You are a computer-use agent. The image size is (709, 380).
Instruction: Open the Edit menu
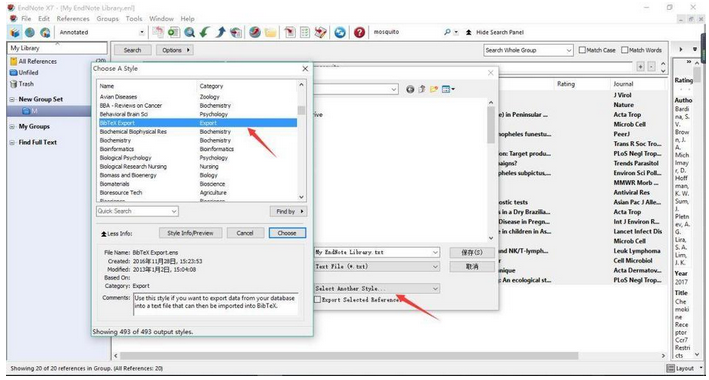click(x=44, y=19)
